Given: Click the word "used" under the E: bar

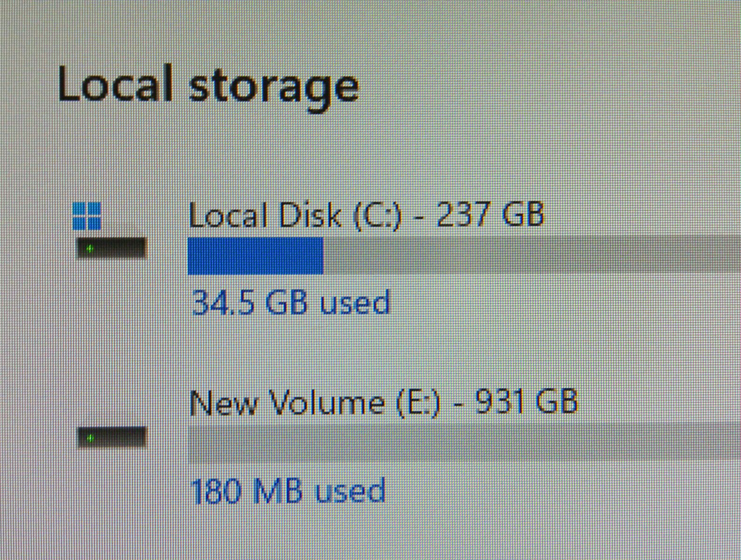Looking at the screenshot, I should pos(350,491).
